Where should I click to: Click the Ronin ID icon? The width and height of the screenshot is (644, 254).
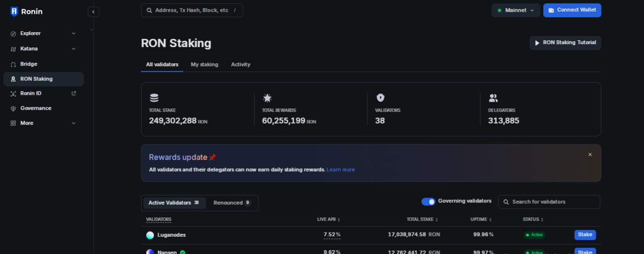tap(13, 93)
